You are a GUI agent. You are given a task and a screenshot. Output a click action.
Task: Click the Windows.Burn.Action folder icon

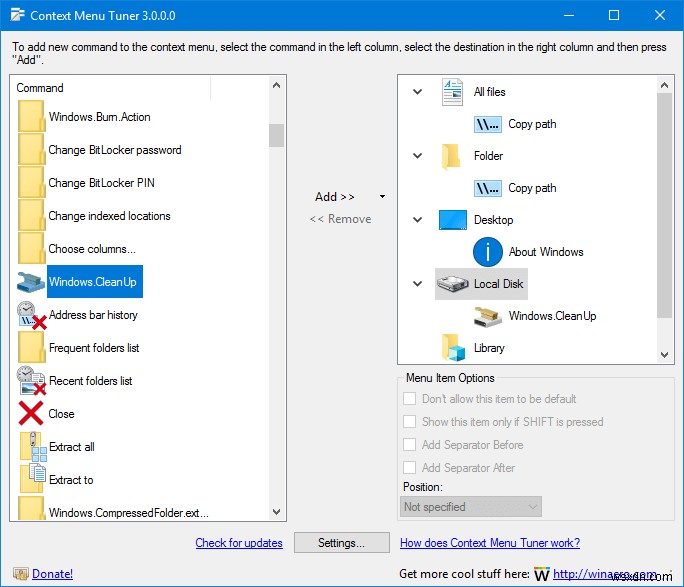pyautogui.click(x=31, y=116)
